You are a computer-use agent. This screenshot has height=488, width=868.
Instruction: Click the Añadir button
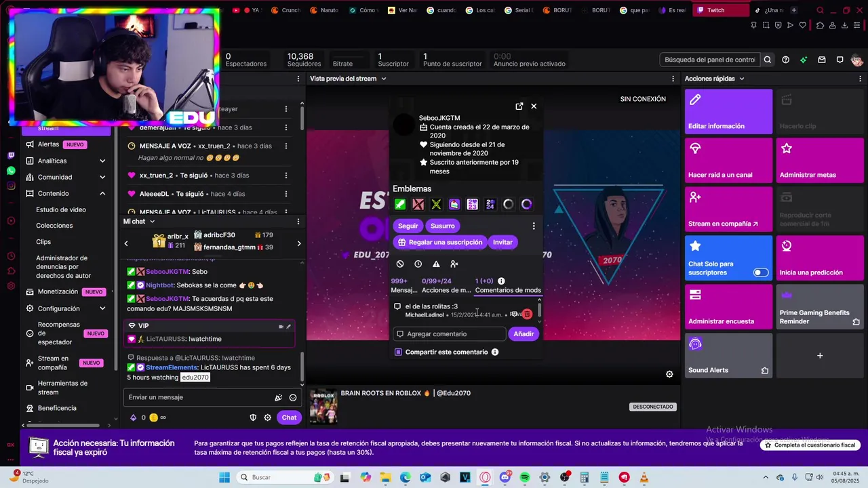tap(524, 333)
